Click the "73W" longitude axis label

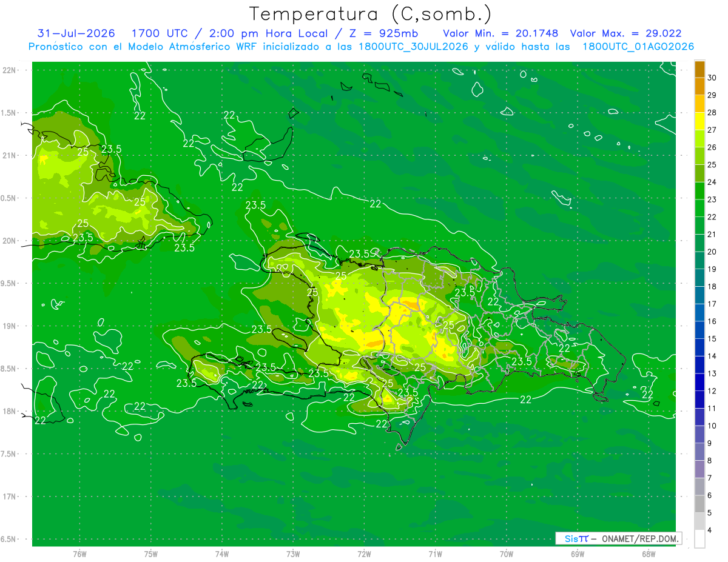tap(293, 554)
